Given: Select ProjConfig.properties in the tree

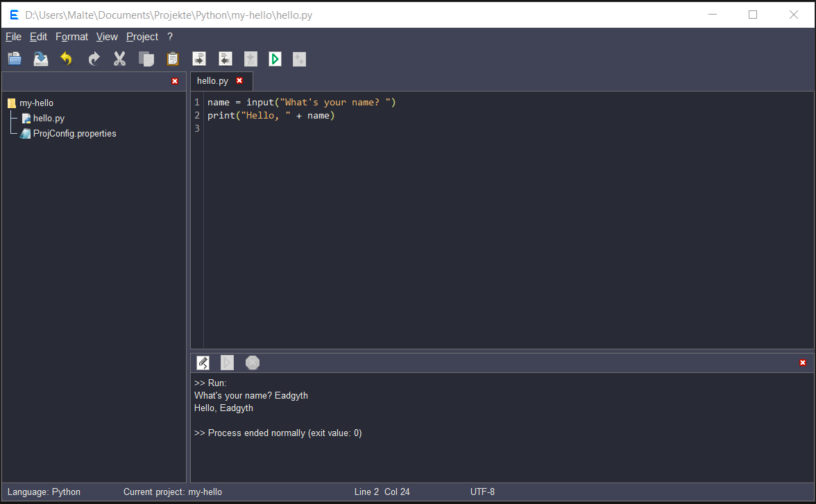Looking at the screenshot, I should (74, 134).
